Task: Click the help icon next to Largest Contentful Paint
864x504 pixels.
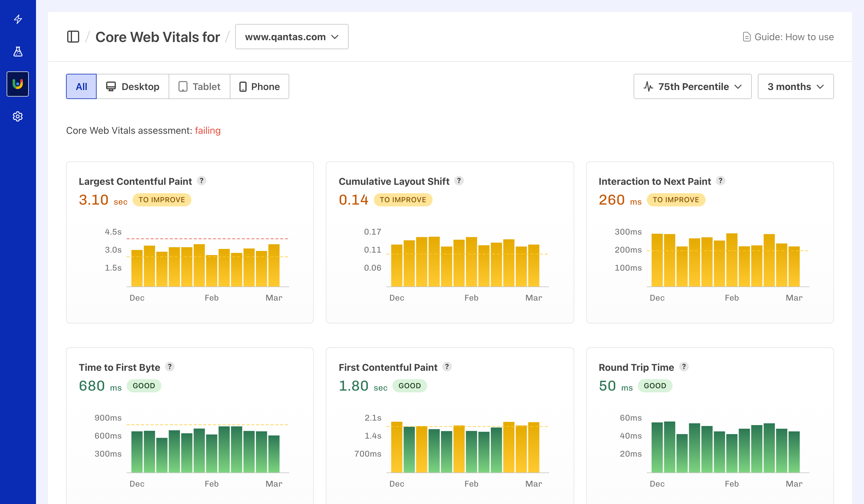Action: [x=202, y=181]
